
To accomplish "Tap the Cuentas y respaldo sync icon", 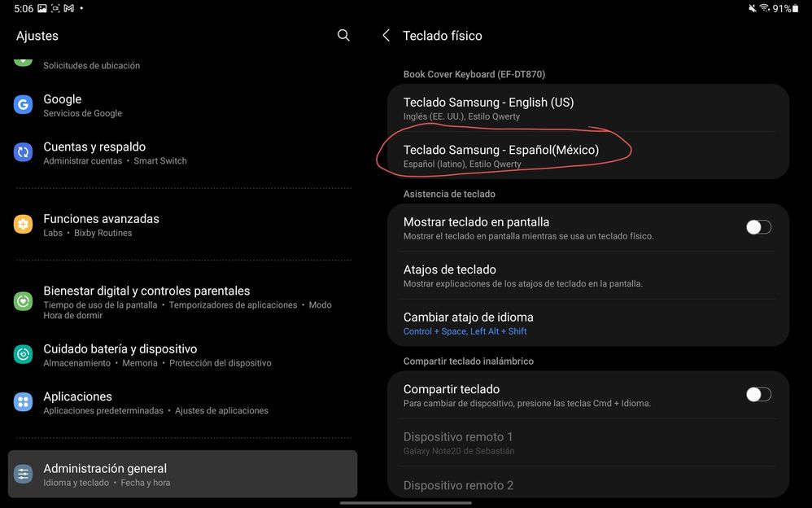I will (x=23, y=152).
